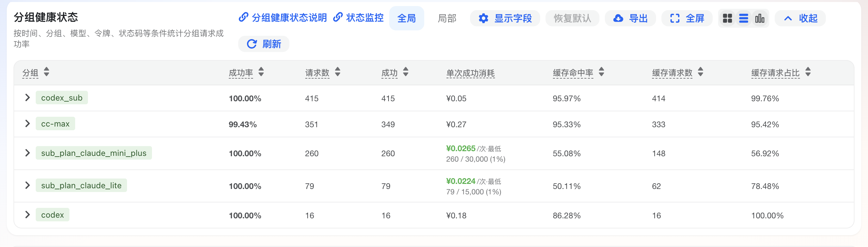Click the 99.76% cache ratio value
868x247 pixels.
[x=765, y=99]
